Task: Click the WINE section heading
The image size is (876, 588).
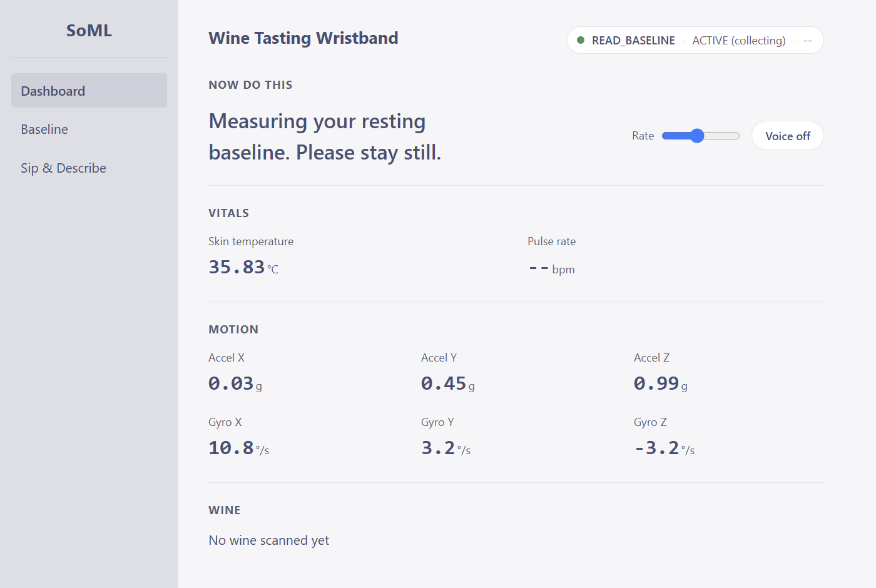Action: [x=225, y=510]
